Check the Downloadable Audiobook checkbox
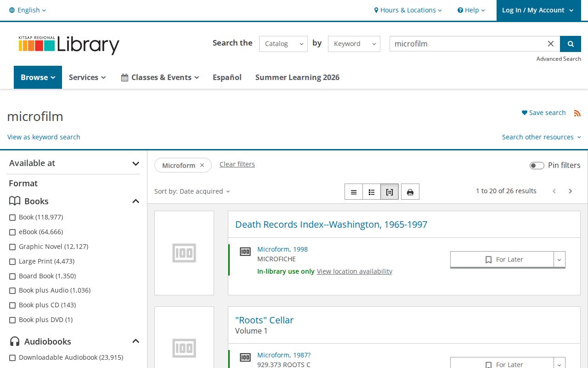Viewport: 588px width, 368px height. pos(12,358)
